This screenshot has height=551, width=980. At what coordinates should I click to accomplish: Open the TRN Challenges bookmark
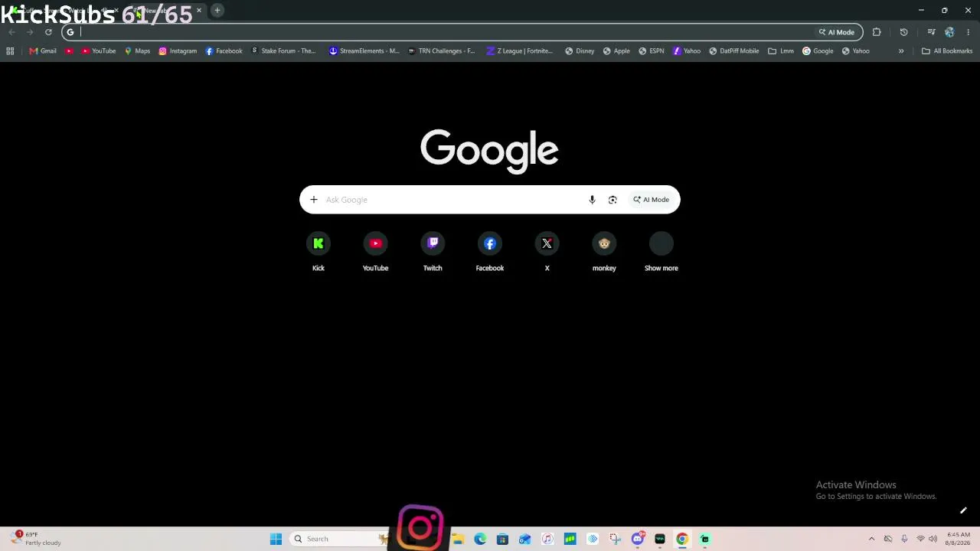tap(442, 51)
